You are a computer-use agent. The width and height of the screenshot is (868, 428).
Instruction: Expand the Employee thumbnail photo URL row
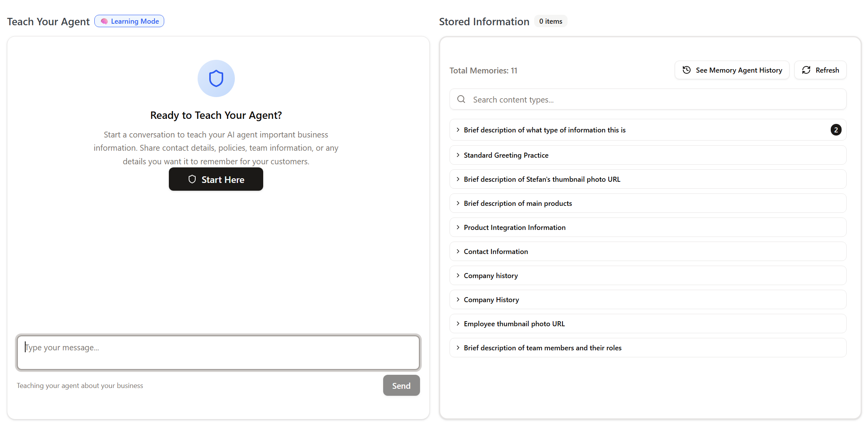coord(514,324)
